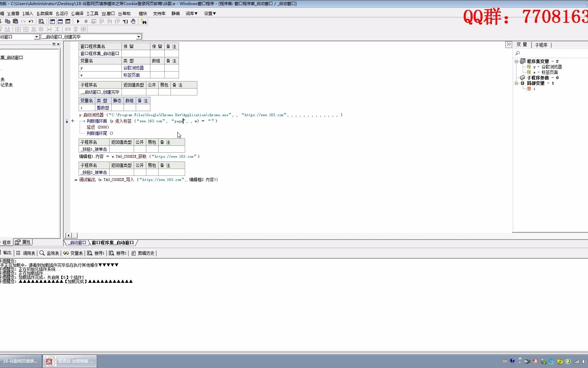
Task: Open the 输出 output tab
Action: click(6, 253)
